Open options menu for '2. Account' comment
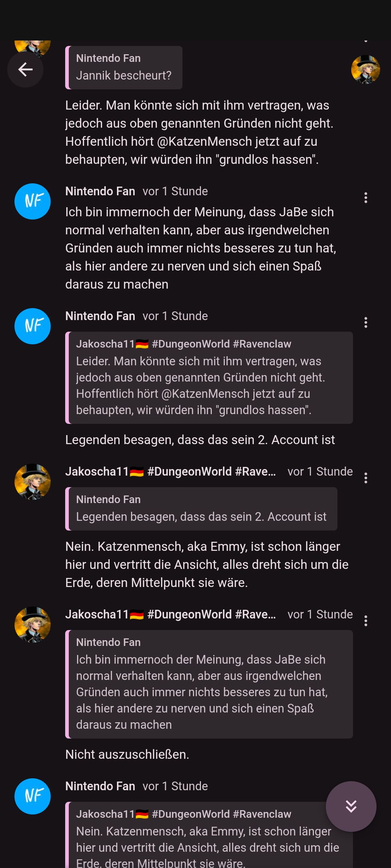 pos(366,322)
